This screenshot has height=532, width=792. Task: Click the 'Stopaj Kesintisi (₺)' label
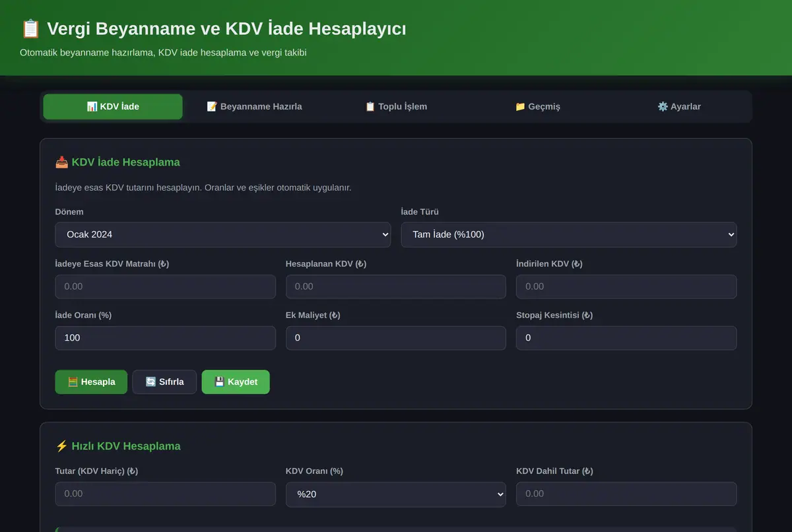pos(554,315)
